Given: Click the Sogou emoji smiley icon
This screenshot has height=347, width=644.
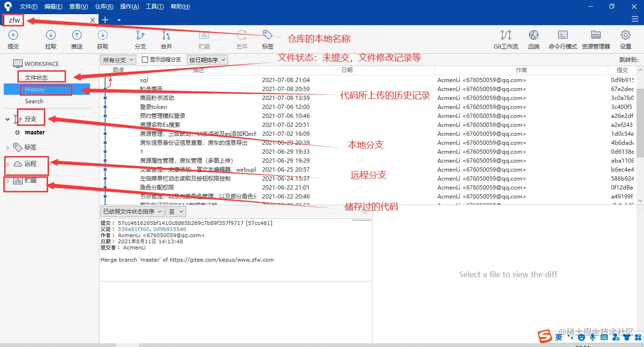Looking at the screenshot, I should tap(582, 337).
